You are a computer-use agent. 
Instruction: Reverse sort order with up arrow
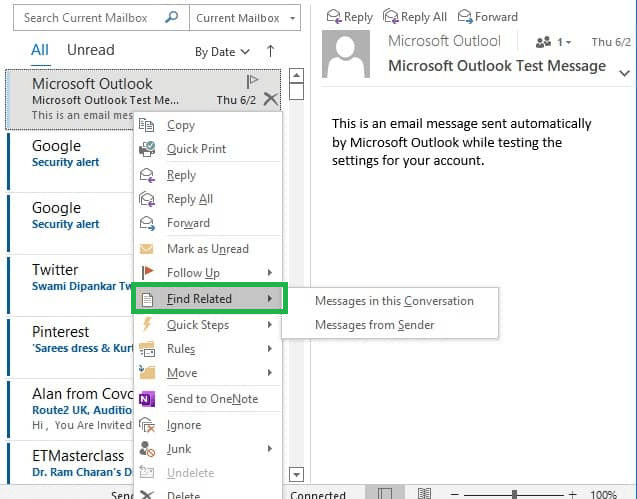271,51
